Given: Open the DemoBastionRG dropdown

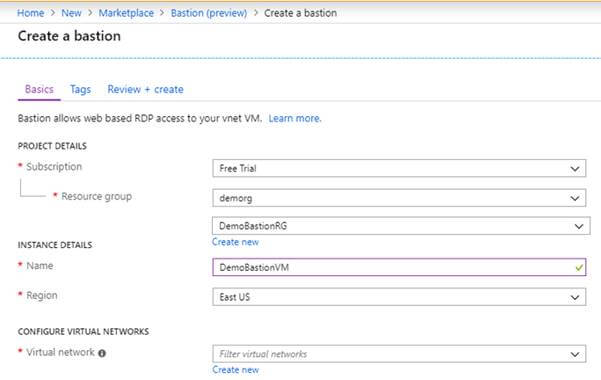Looking at the screenshot, I should tap(401, 226).
